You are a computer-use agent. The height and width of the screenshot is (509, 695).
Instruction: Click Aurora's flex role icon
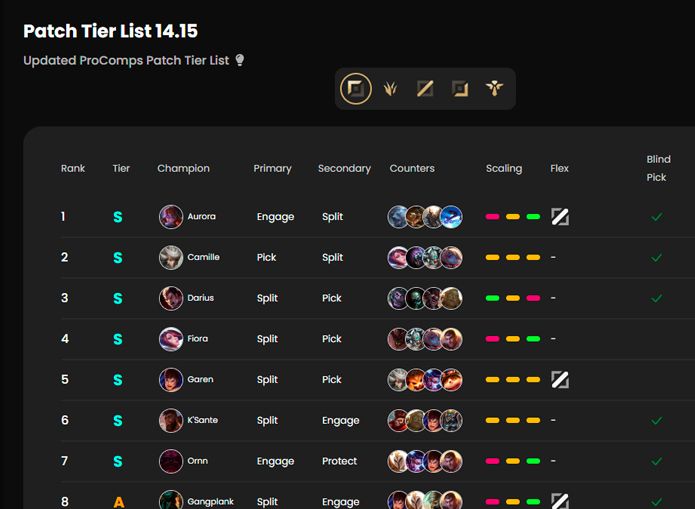click(560, 217)
